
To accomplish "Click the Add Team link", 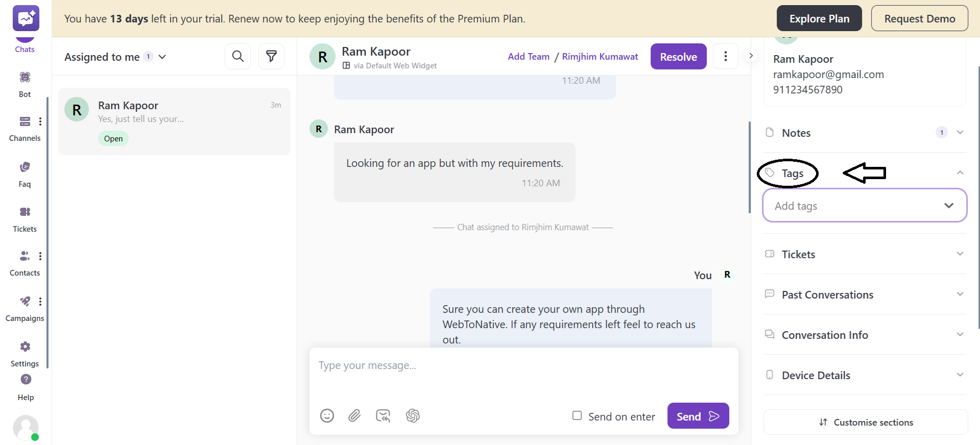I will (x=529, y=57).
